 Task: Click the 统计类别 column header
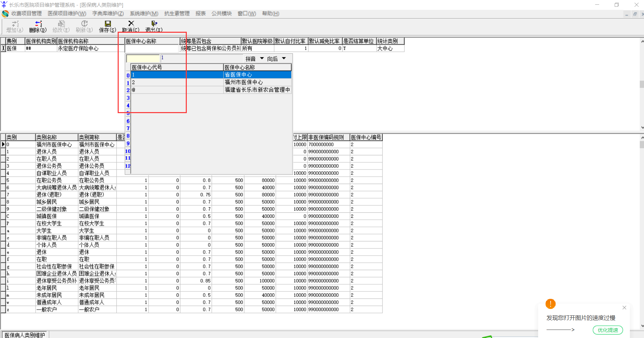coord(390,41)
